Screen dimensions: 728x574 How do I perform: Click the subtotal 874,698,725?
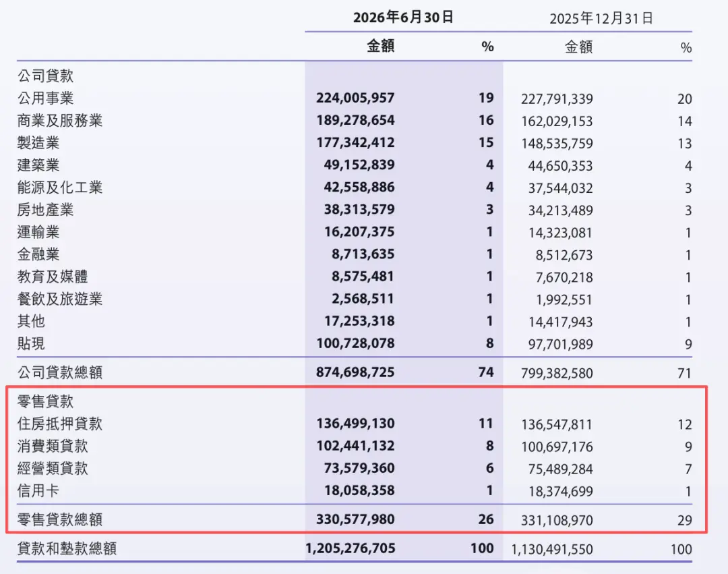click(356, 372)
